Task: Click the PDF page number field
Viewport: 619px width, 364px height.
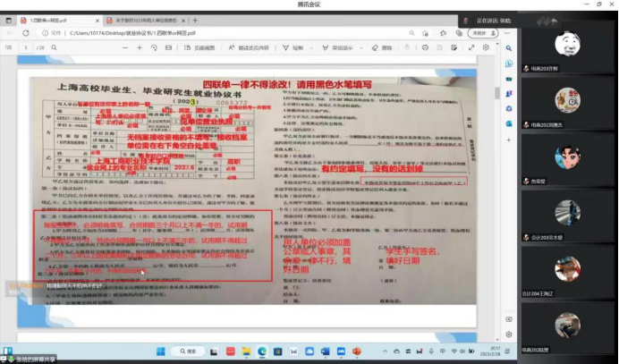Action: tap(26, 47)
